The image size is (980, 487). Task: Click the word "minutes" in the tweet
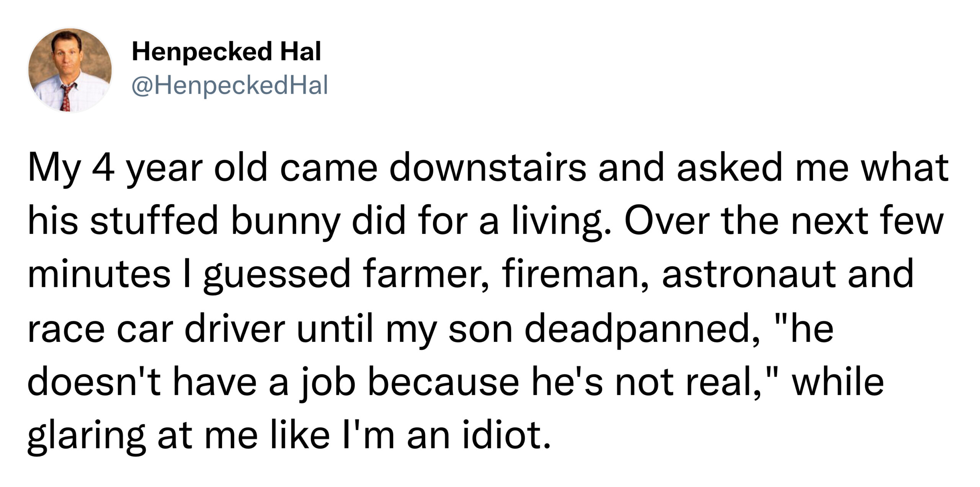[x=99, y=275]
